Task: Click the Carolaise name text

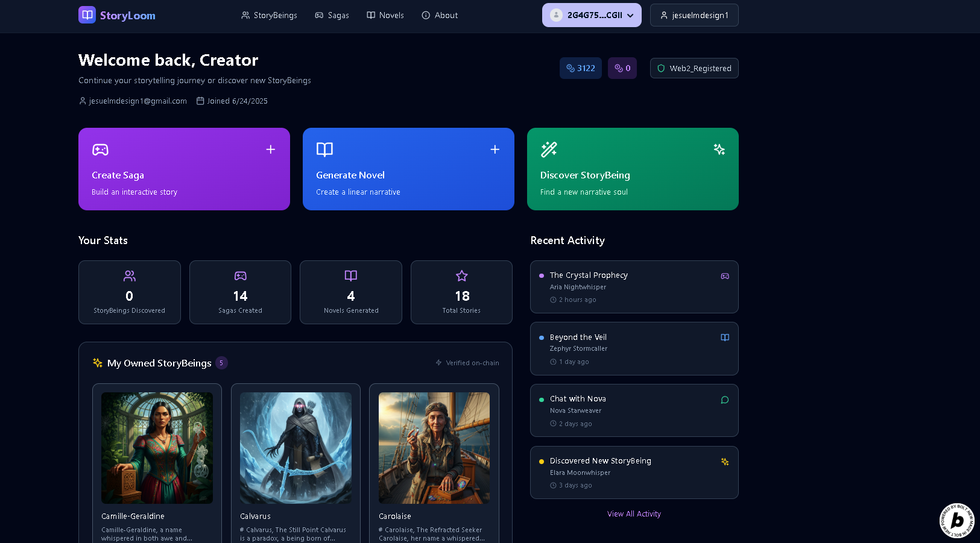Action: pos(395,516)
